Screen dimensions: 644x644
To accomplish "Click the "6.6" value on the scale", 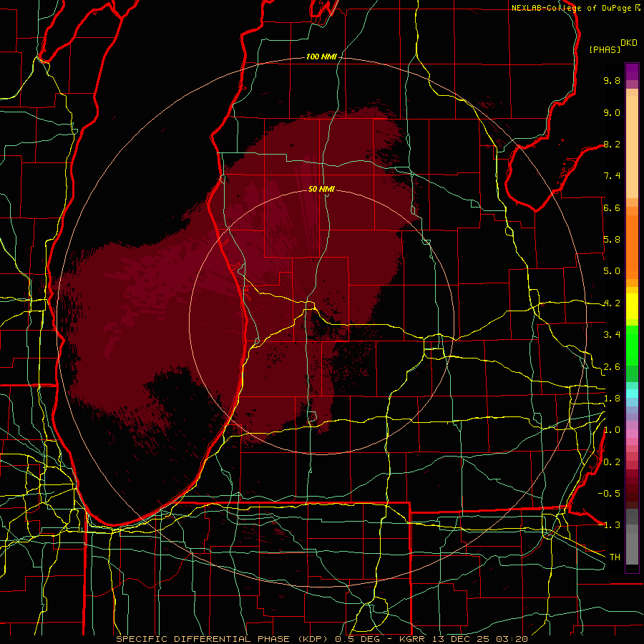I will coord(612,208).
